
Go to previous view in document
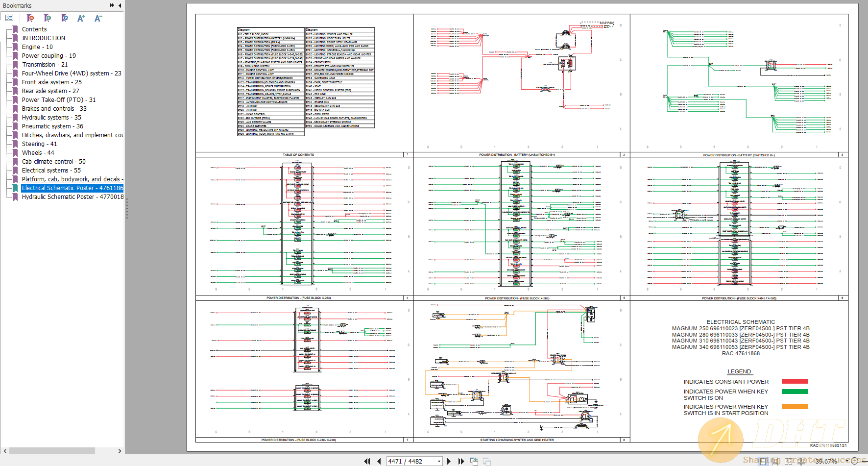(474, 461)
